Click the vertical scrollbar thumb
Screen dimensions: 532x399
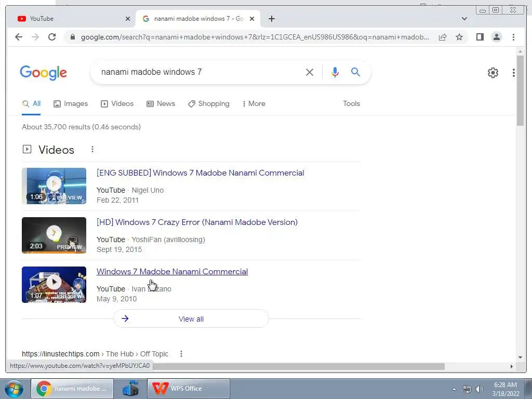520,90
